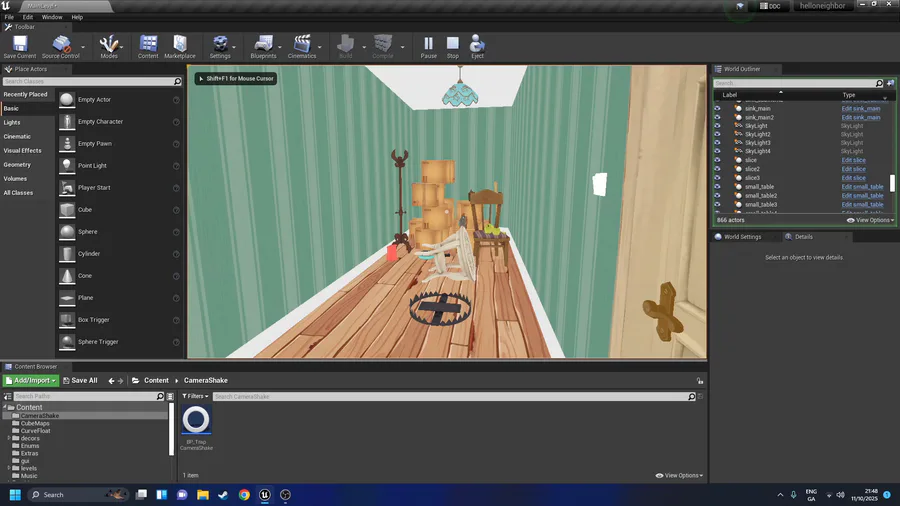Toggle visibility of SkyLight3
This screenshot has height=506, width=900.
[717, 143]
